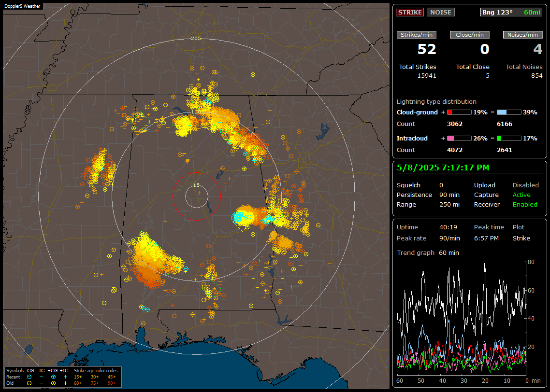Click the Lightning type distribution heading
The height and width of the screenshot is (392, 550).
[x=436, y=101]
